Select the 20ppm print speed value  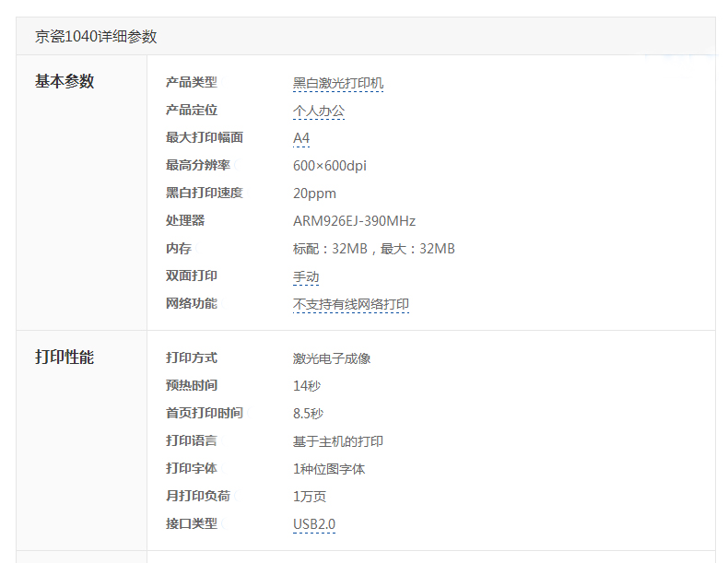tap(315, 194)
